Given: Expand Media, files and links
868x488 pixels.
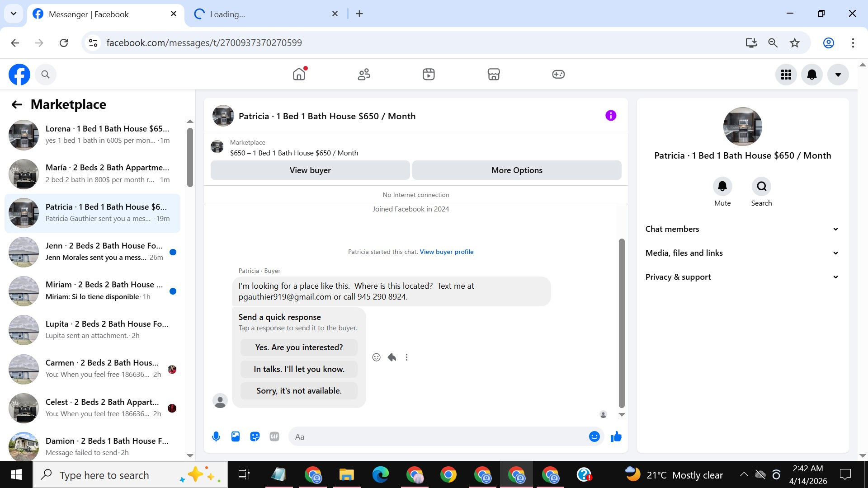Looking at the screenshot, I should 742,253.
